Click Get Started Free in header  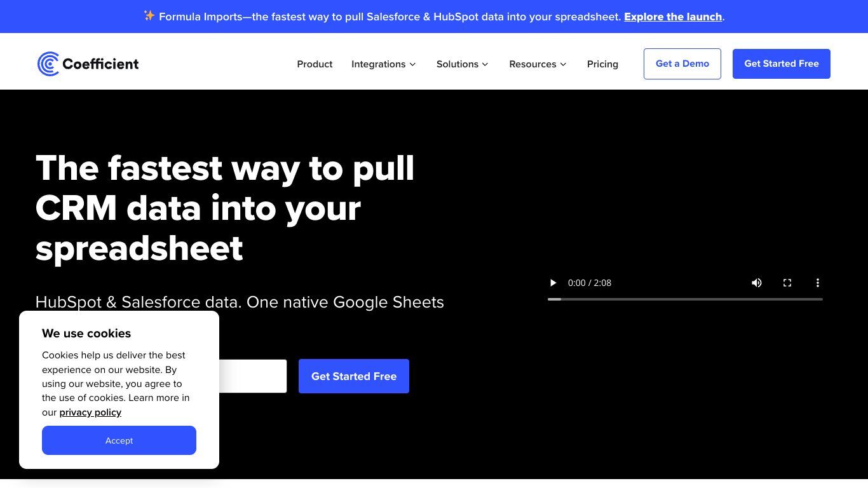(x=782, y=64)
